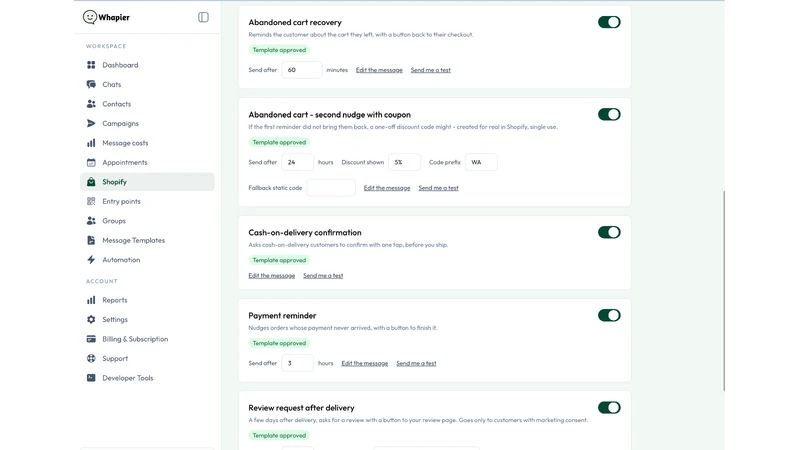Click the Chats bubble icon
Image resolution: width=800 pixels, height=450 pixels.
click(x=91, y=84)
